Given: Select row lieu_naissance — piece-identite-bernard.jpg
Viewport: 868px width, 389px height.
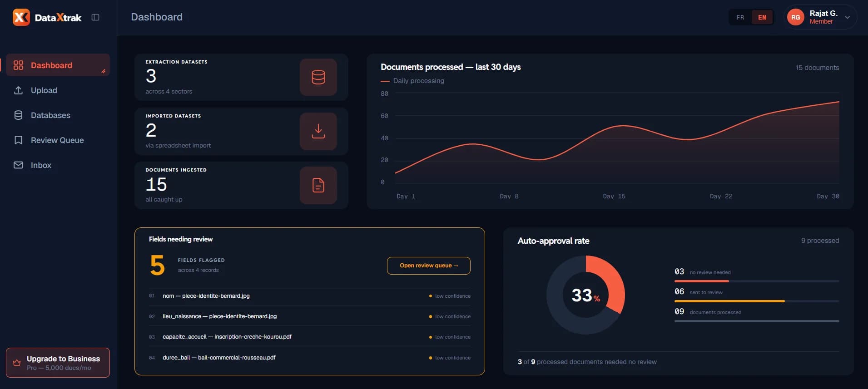Looking at the screenshot, I should (x=309, y=316).
